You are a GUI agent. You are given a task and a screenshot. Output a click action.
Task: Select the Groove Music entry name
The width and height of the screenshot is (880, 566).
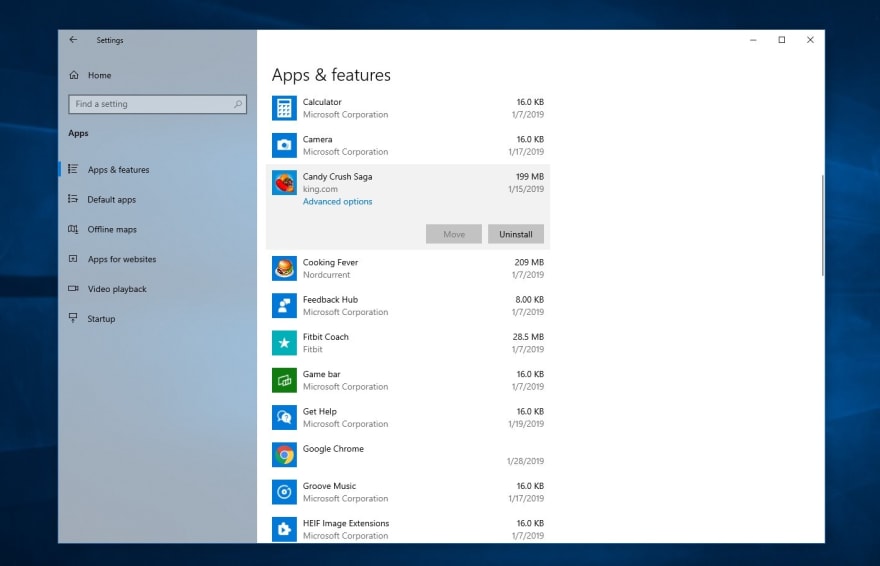329,486
